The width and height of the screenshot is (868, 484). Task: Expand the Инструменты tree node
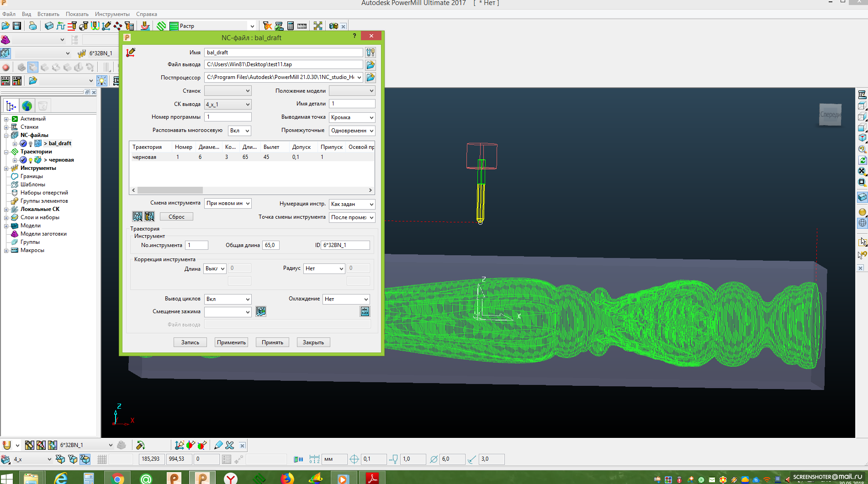pos(6,168)
